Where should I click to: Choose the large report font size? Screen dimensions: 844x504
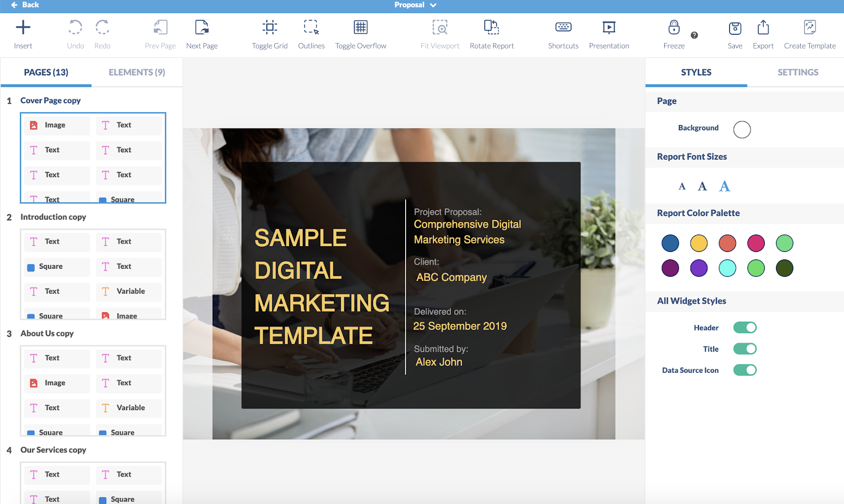point(724,186)
